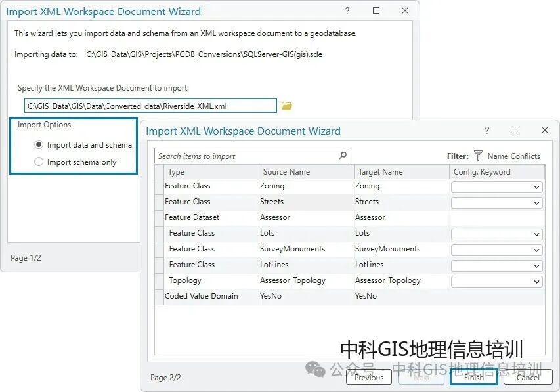Click the Feature Dataset type cell
560x392 pixels.
coord(211,217)
